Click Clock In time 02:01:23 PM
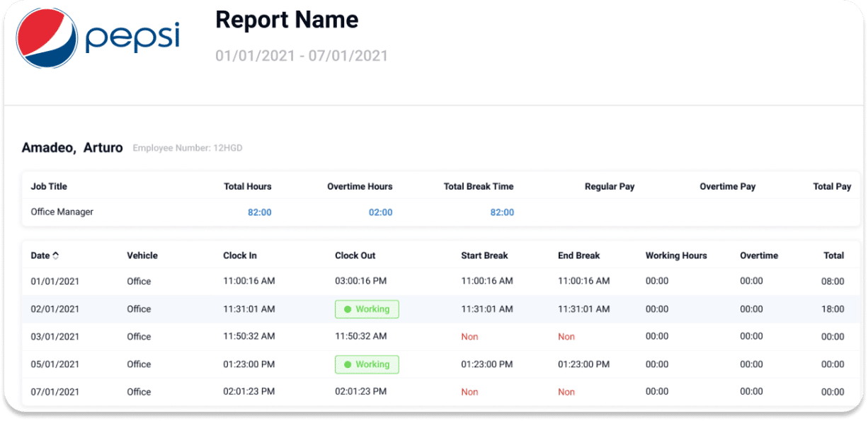Image resolution: width=868 pixels, height=421 pixels. click(x=249, y=392)
